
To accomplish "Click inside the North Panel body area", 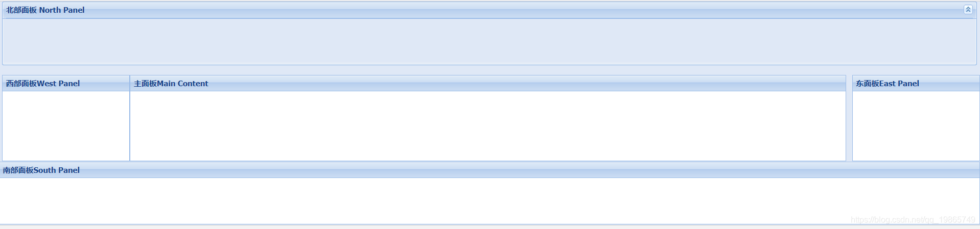I will [x=489, y=42].
